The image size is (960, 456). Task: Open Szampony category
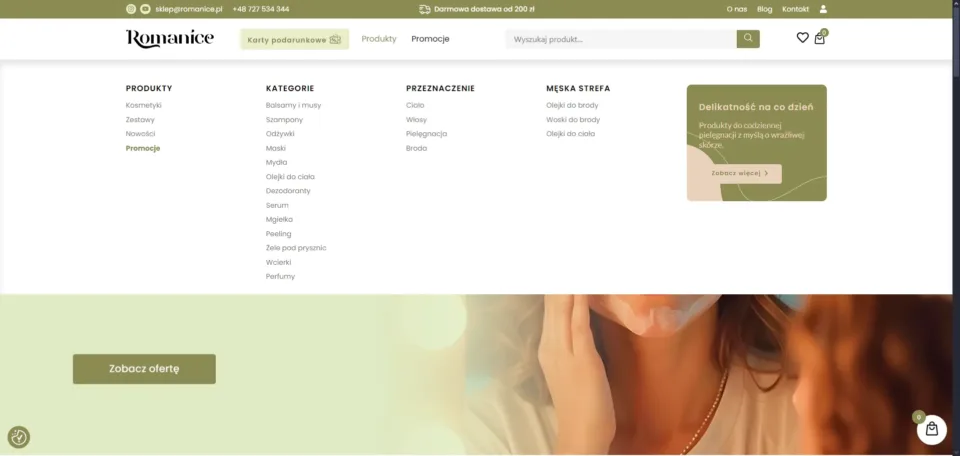tap(284, 119)
